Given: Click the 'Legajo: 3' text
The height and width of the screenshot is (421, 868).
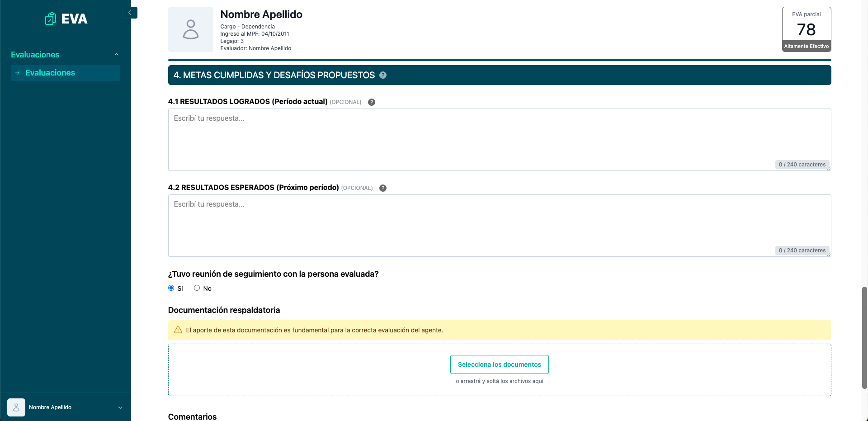Looking at the screenshot, I should [232, 41].
